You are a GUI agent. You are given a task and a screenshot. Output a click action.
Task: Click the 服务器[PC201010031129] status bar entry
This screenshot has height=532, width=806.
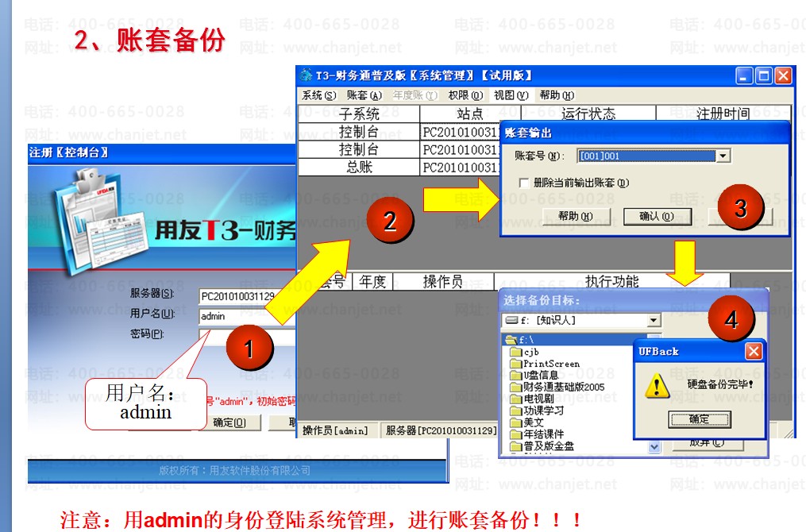(x=441, y=430)
